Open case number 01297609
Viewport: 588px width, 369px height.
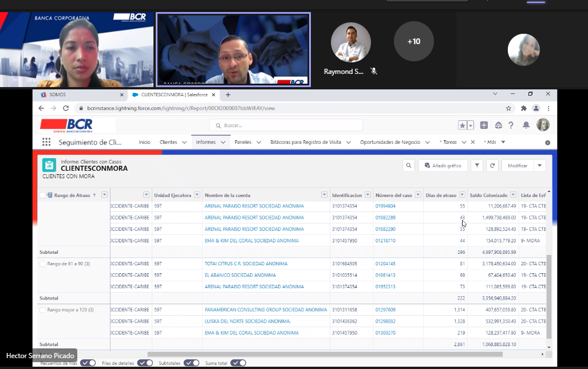click(385, 310)
